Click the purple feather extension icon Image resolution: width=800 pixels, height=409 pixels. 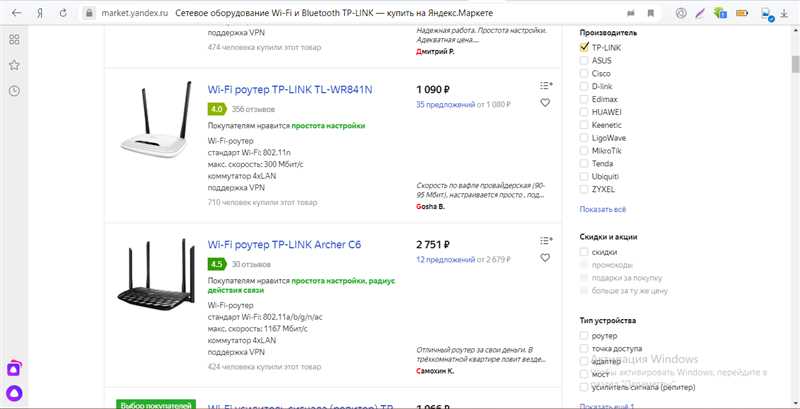tap(701, 13)
